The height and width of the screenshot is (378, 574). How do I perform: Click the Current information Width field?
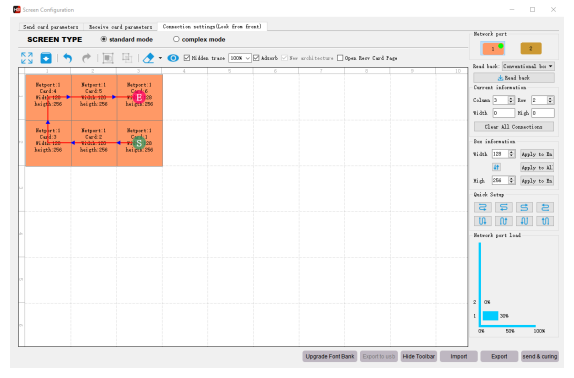[x=504, y=113]
